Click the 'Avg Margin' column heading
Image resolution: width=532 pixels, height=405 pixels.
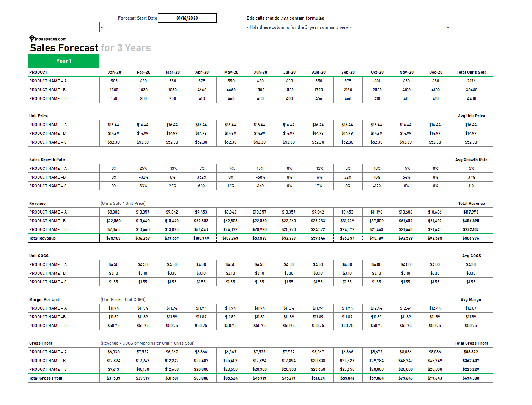point(471,299)
